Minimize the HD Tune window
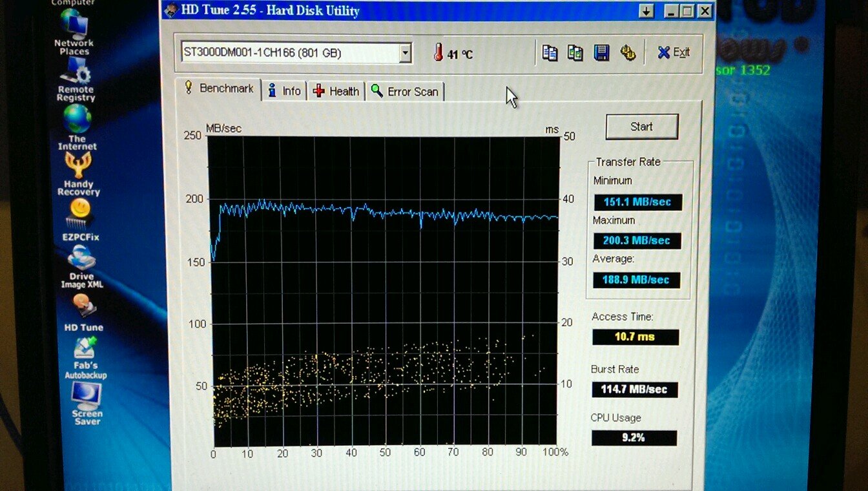Image resolution: width=868 pixels, height=491 pixels. click(672, 12)
